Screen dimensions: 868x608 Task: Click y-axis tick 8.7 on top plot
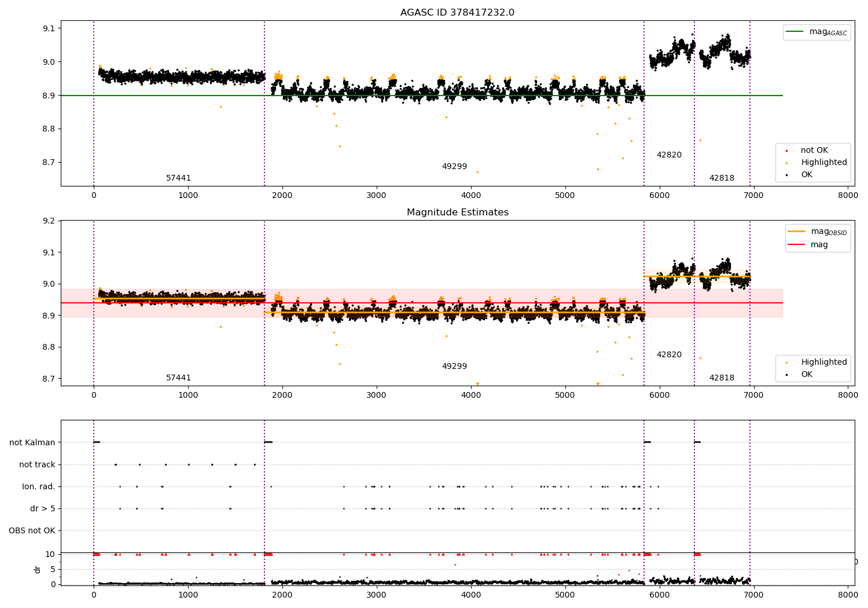(x=49, y=162)
